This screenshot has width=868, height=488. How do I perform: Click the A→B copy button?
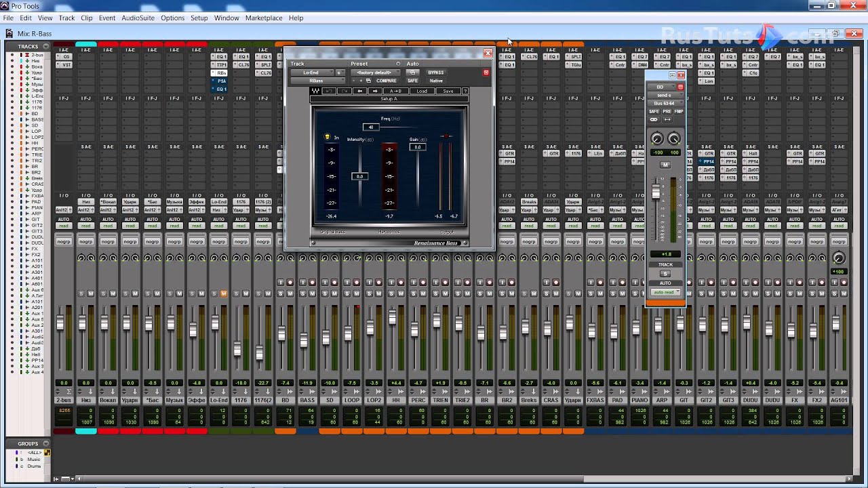pos(395,91)
